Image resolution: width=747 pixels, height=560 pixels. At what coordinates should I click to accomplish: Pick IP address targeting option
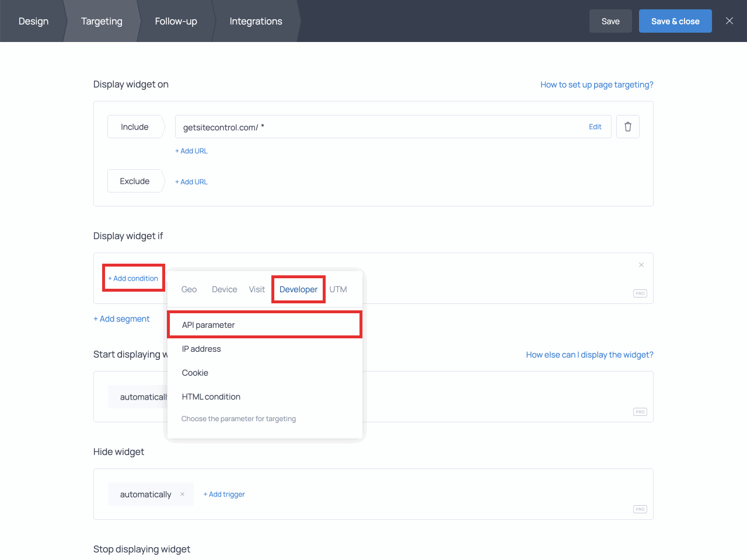(x=201, y=349)
